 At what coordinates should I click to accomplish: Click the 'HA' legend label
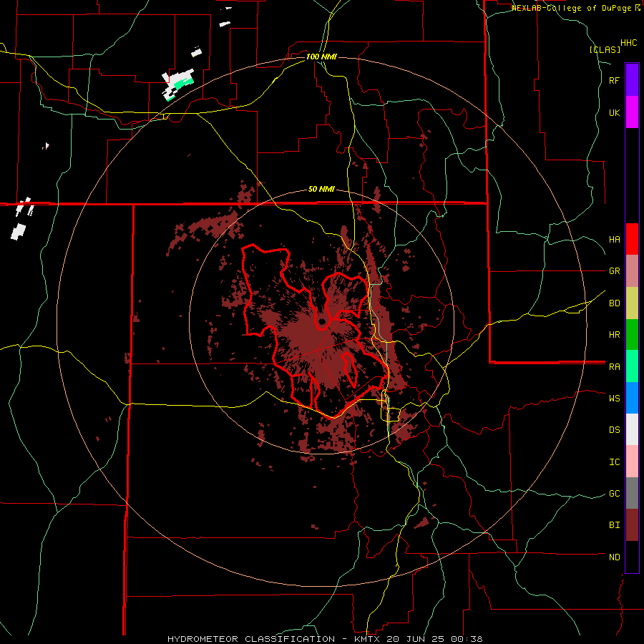[x=614, y=239]
